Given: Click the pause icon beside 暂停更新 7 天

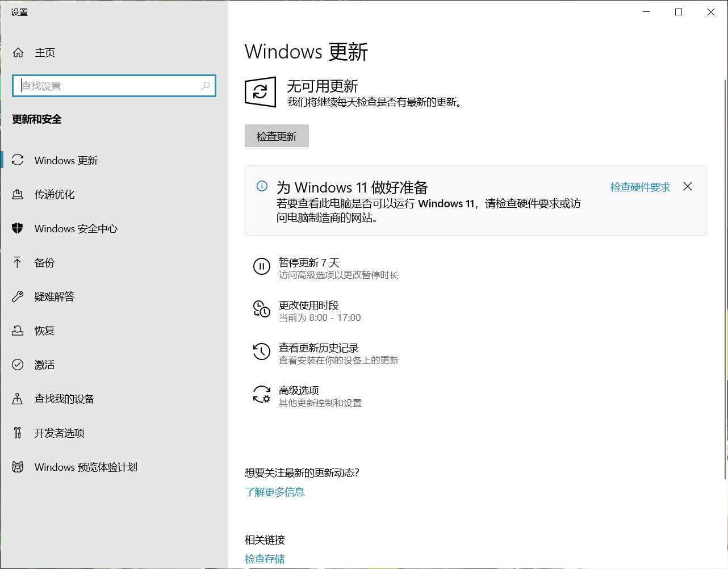Looking at the screenshot, I should [x=262, y=266].
